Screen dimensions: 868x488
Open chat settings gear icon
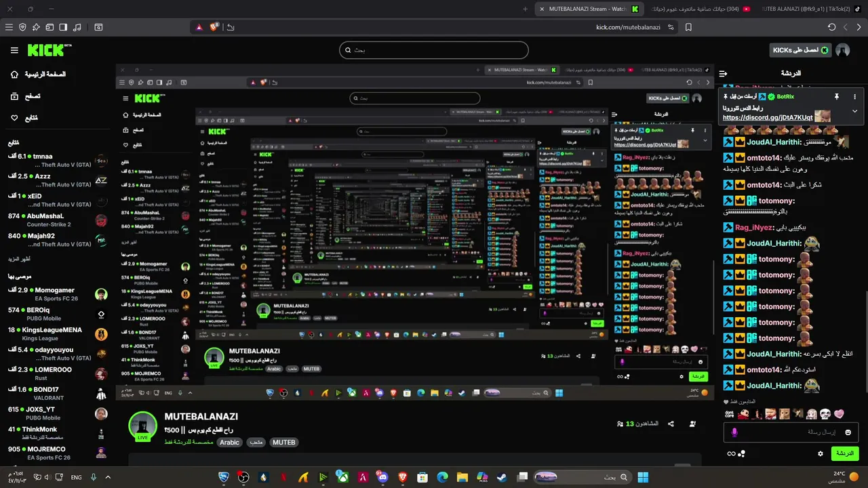coord(821,453)
